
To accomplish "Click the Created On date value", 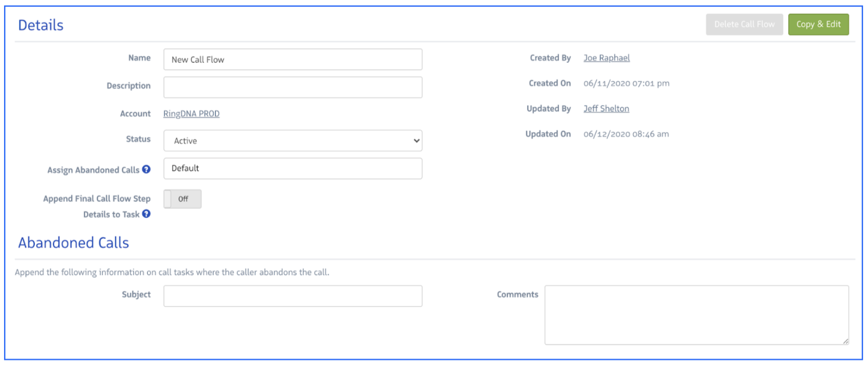I will click(x=626, y=84).
